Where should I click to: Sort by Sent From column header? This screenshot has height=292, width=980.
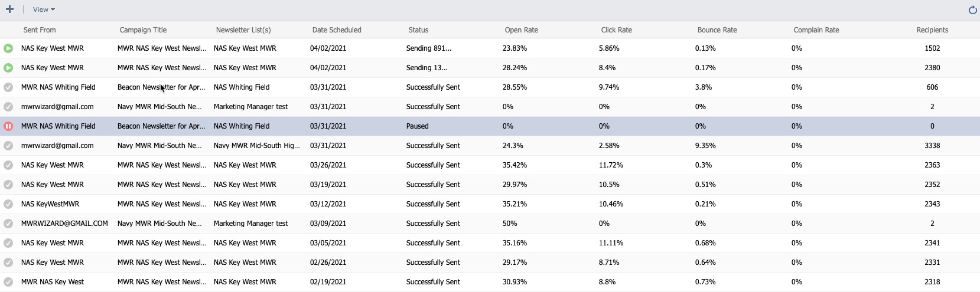[x=40, y=30]
